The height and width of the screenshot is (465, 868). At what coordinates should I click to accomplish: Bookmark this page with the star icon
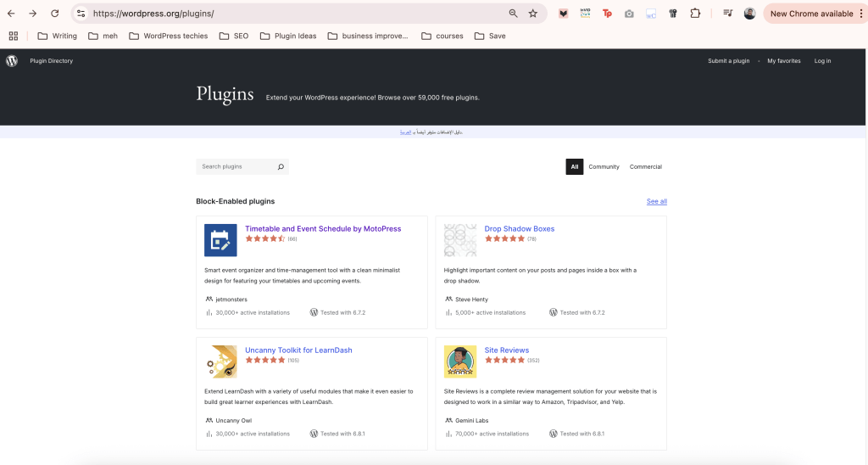pos(533,14)
